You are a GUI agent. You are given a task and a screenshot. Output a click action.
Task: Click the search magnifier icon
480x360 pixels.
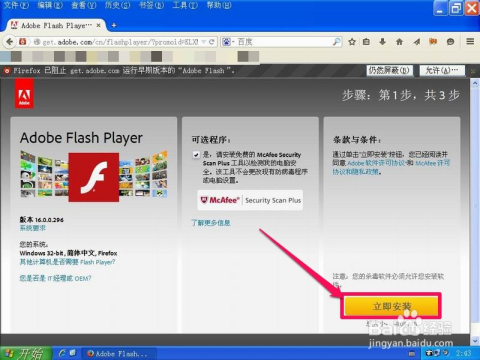point(337,42)
